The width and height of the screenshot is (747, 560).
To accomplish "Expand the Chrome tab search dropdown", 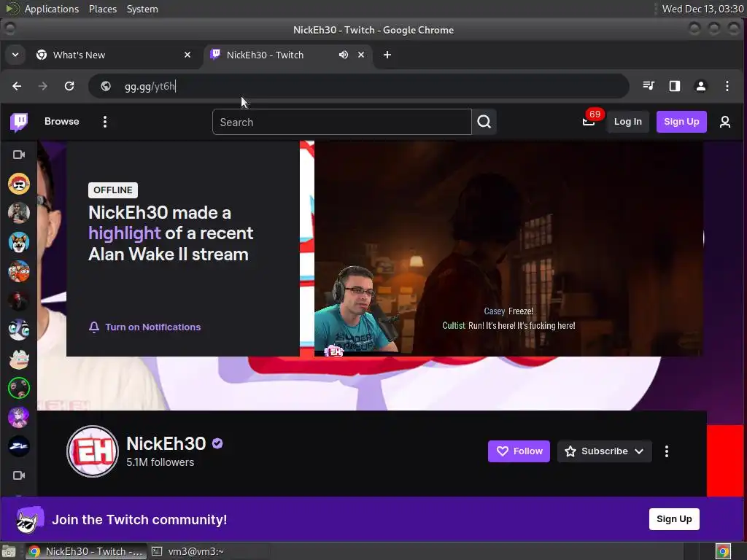I will point(15,55).
